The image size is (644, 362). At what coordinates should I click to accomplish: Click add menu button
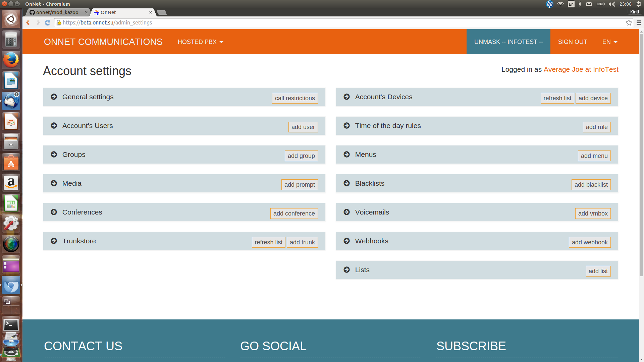594,156
